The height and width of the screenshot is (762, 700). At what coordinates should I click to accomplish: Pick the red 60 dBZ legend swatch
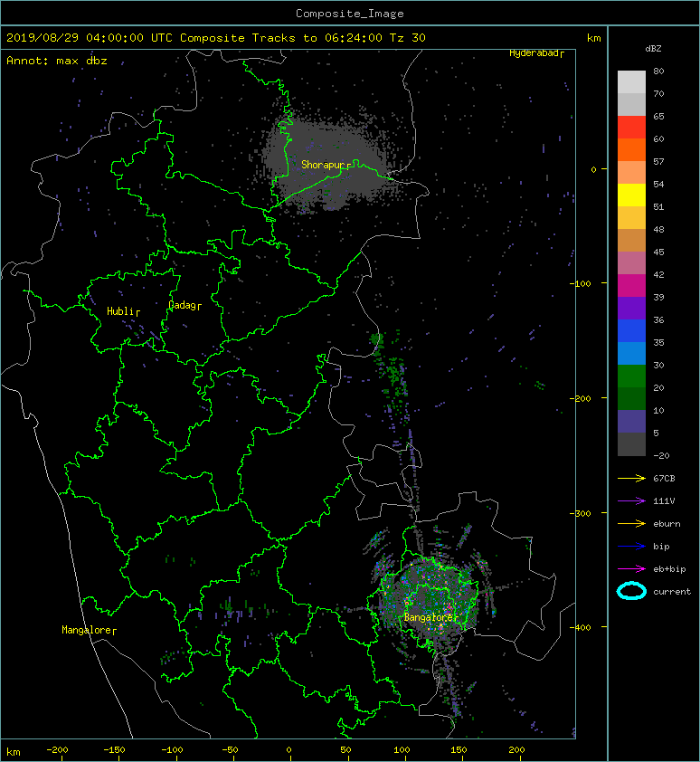pos(631,128)
